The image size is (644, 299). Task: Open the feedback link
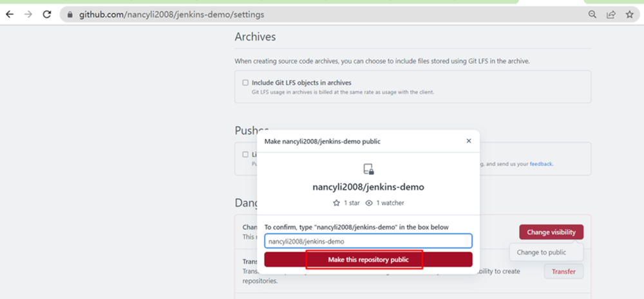point(541,164)
